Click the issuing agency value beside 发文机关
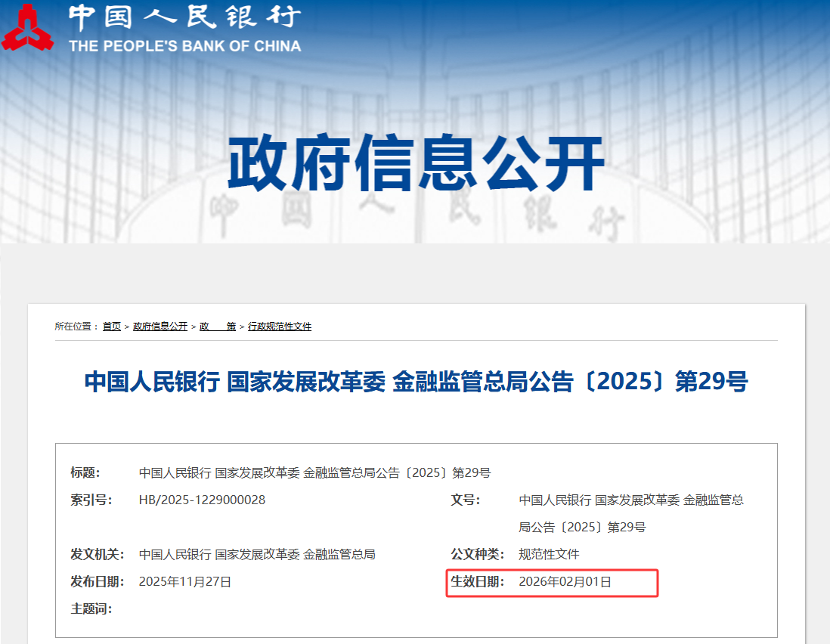The height and width of the screenshot is (644, 830). (257, 555)
